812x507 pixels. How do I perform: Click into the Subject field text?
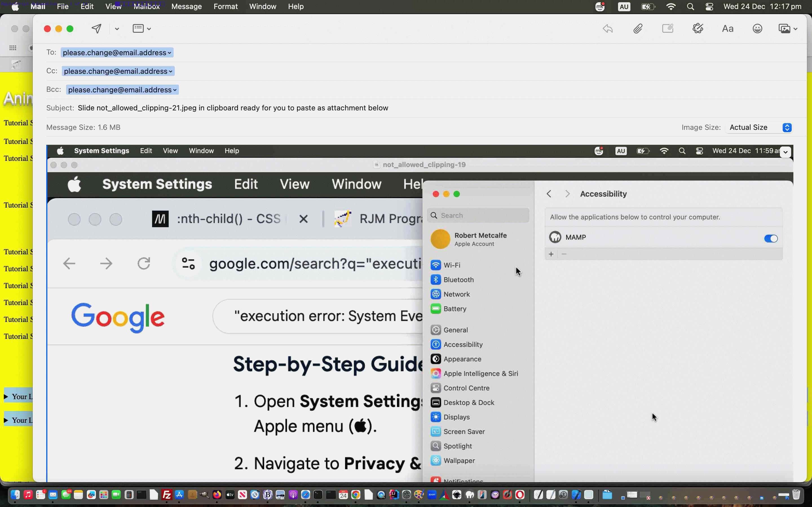coord(233,108)
